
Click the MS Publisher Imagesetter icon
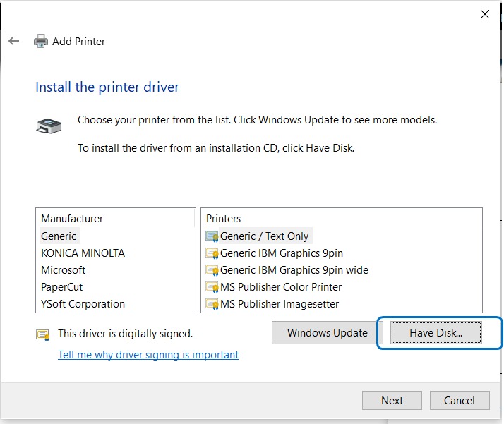click(212, 304)
